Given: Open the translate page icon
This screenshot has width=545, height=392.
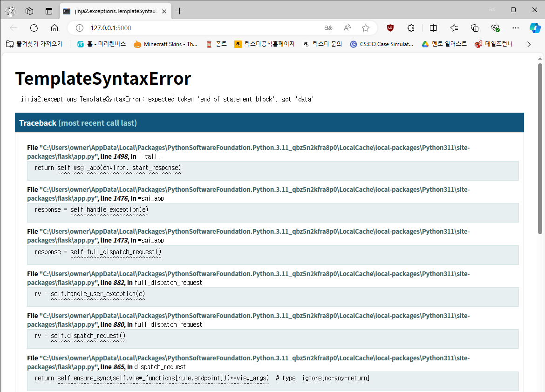Looking at the screenshot, I should (328, 28).
